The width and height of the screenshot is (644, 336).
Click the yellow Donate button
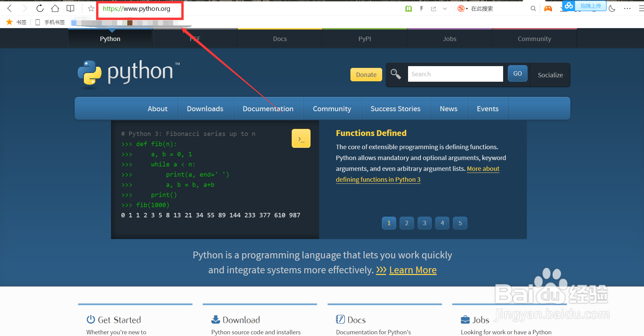click(x=366, y=75)
